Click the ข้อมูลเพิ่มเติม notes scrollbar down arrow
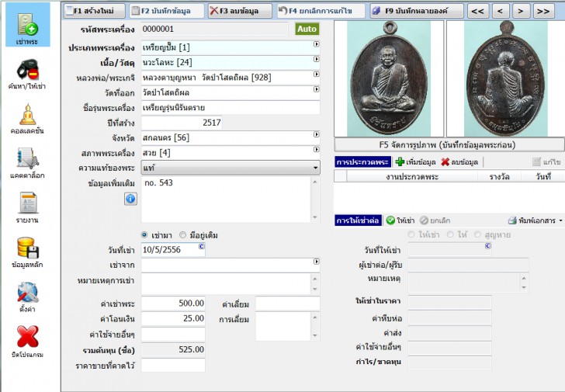The width and height of the screenshot is (565, 392). 315,217
